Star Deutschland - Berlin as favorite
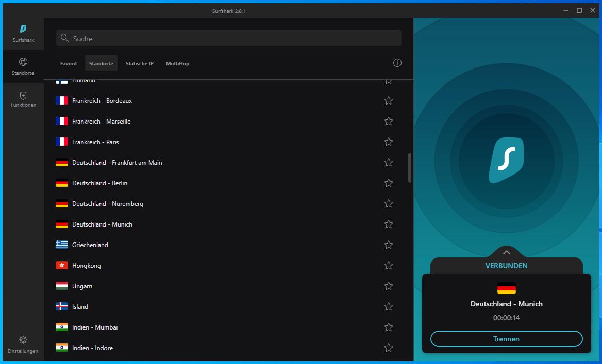Screen dimensions: 602x364 tap(389, 183)
